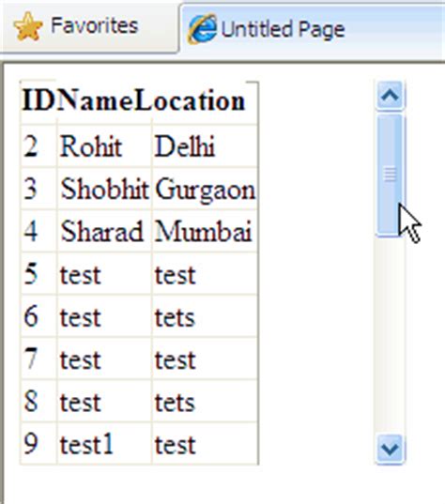Image resolution: width=445 pixels, height=504 pixels.
Task: Click the ID column header
Action: [38, 101]
